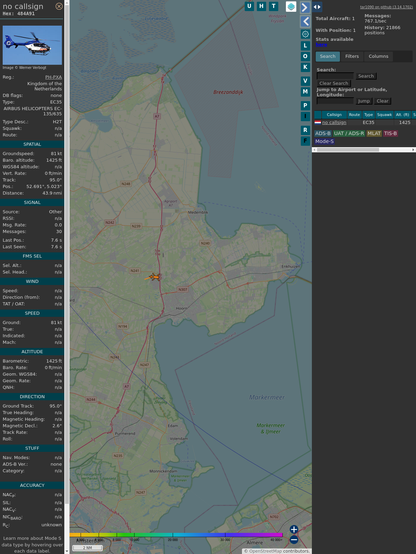Image resolution: width=416 pixels, height=554 pixels.
Task: Toggle the double-arrow sidebar width button
Action: [317, 7]
